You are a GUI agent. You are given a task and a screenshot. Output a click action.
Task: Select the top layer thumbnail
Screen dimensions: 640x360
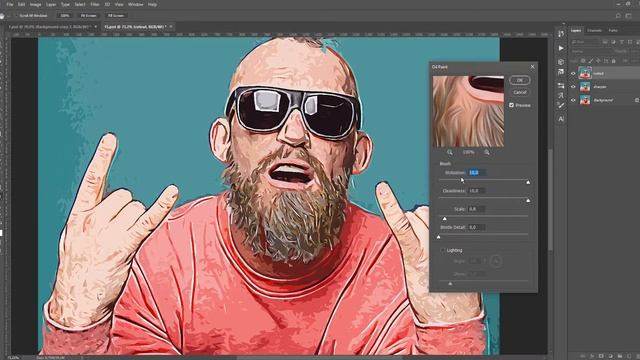click(x=585, y=73)
